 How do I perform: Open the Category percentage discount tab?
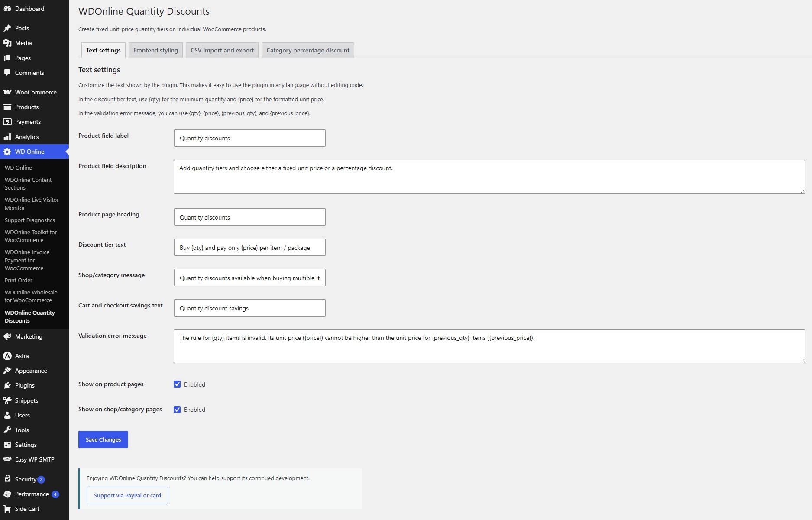click(x=308, y=50)
